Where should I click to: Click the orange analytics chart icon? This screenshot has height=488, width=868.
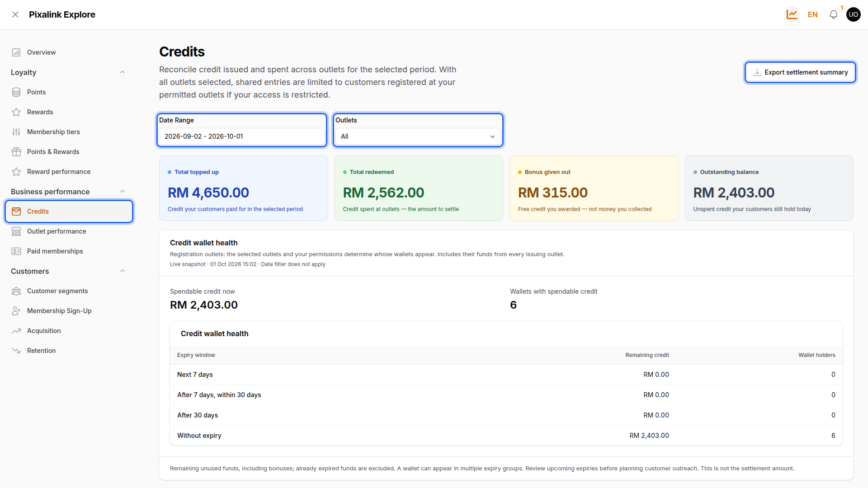click(x=792, y=14)
